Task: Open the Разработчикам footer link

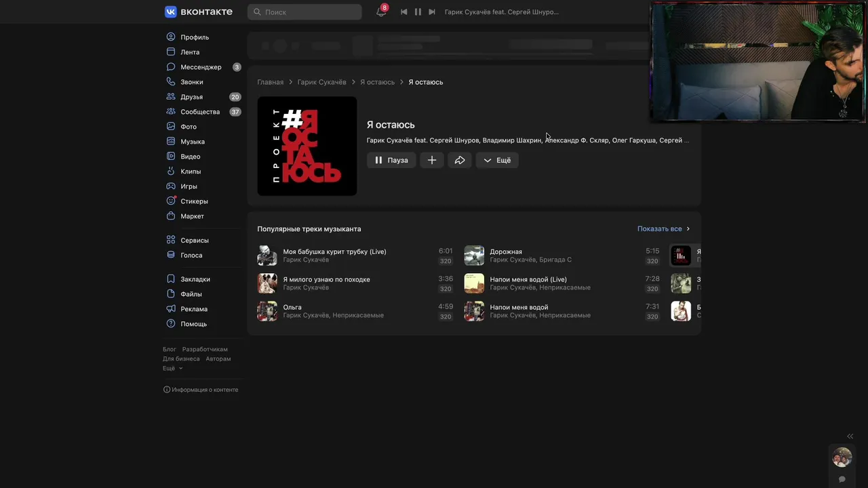Action: coord(205,349)
